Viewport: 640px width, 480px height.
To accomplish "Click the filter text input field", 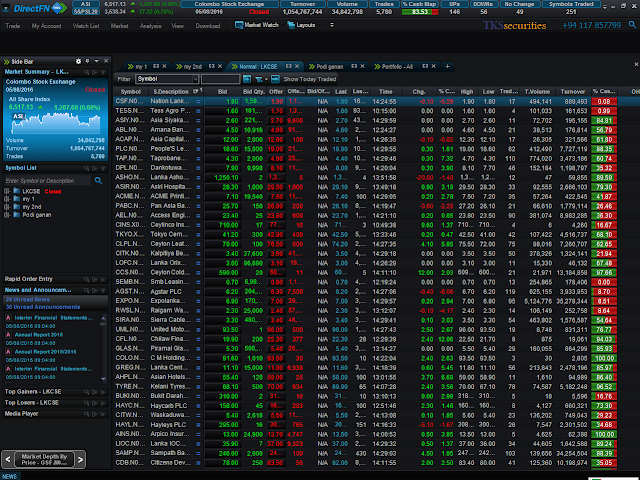I will tap(220, 79).
